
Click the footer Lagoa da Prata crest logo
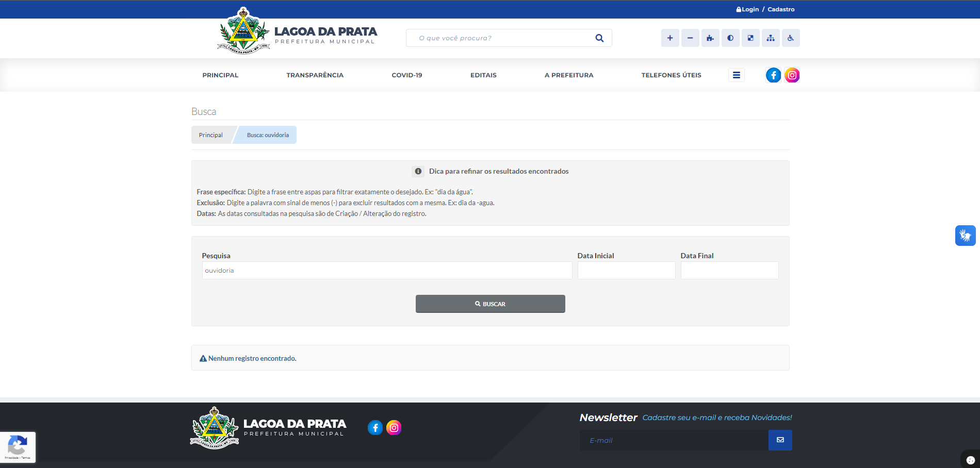215,428
